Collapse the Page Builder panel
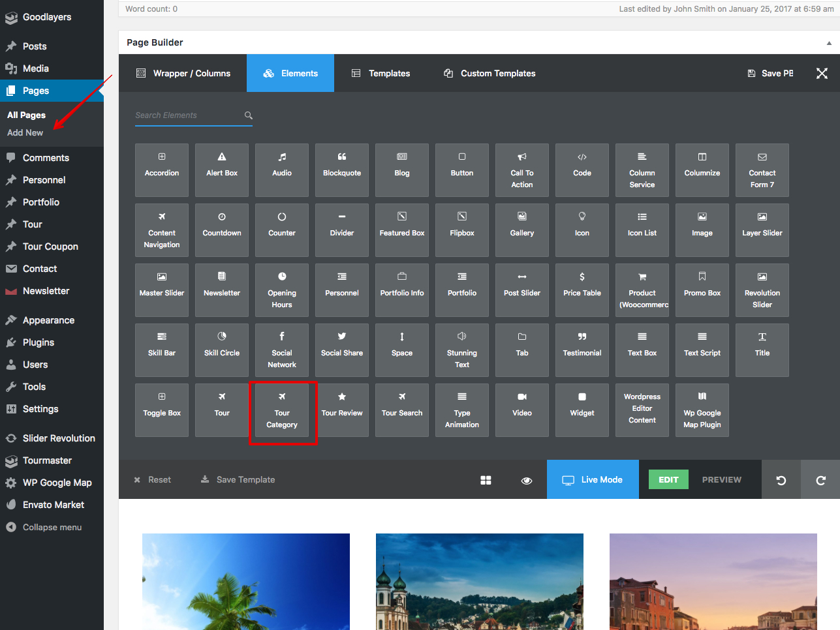Viewport: 840px width, 630px height. (x=829, y=43)
